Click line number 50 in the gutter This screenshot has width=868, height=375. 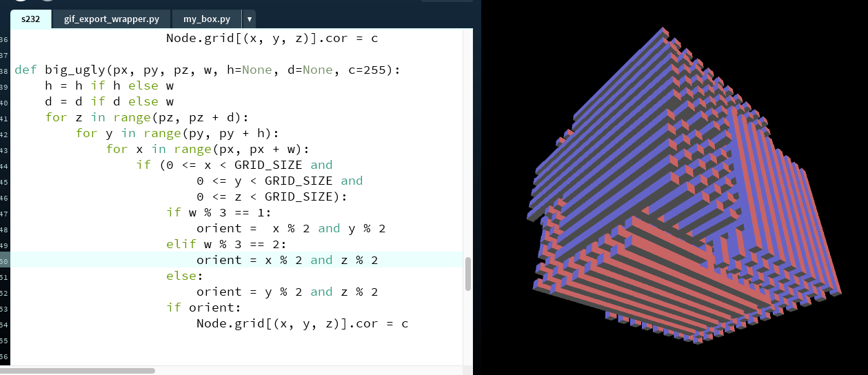(x=4, y=261)
